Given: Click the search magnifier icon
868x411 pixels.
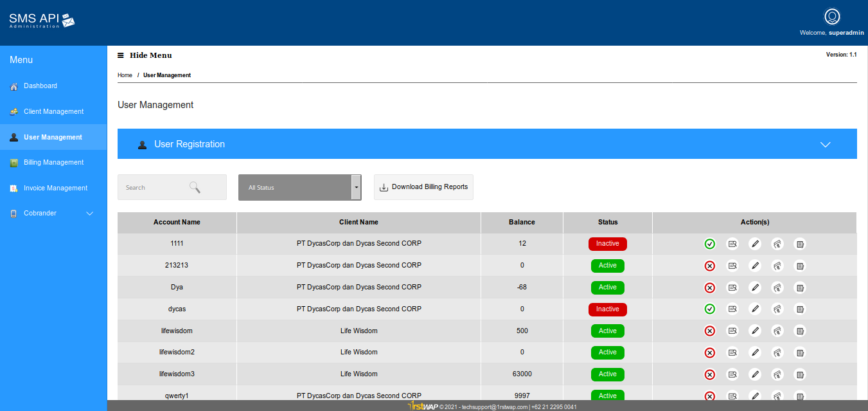Looking at the screenshot, I should click(195, 187).
